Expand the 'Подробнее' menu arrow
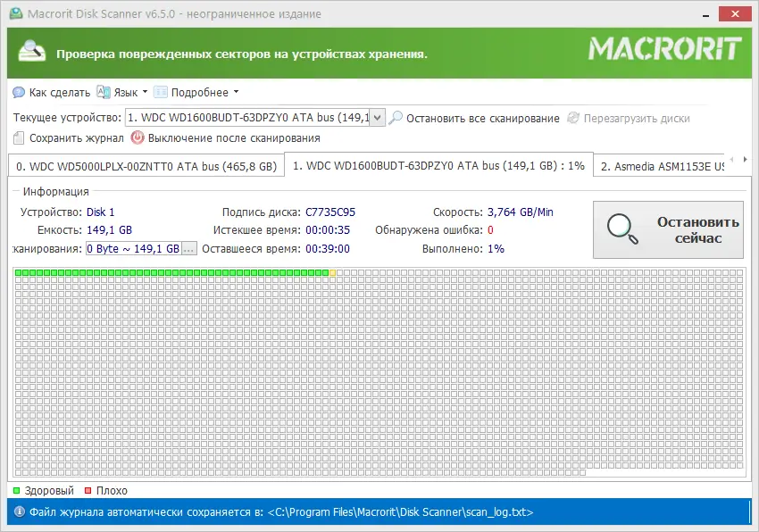The width and height of the screenshot is (759, 532). tap(237, 91)
